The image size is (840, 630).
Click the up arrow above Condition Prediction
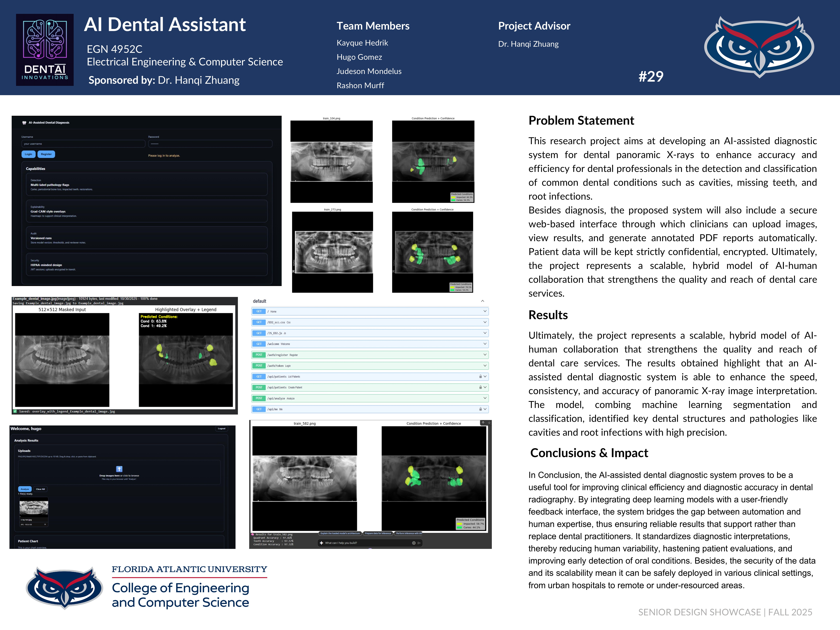(x=483, y=423)
